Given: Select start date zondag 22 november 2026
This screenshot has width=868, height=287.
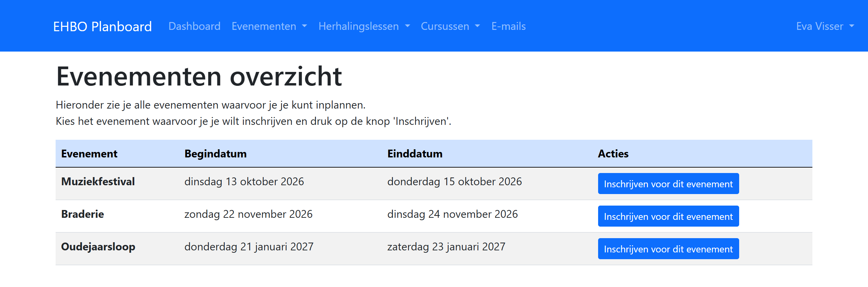Looking at the screenshot, I should [x=249, y=214].
